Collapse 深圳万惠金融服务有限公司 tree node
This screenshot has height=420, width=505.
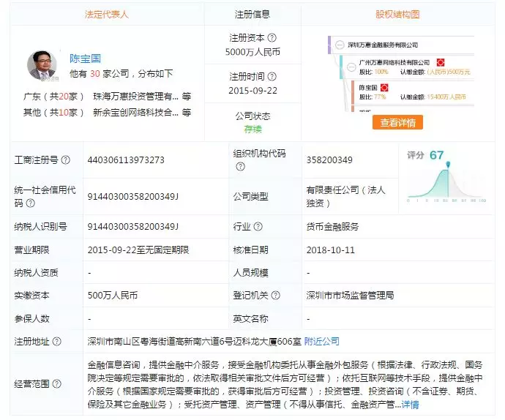pyautogui.click(x=340, y=45)
